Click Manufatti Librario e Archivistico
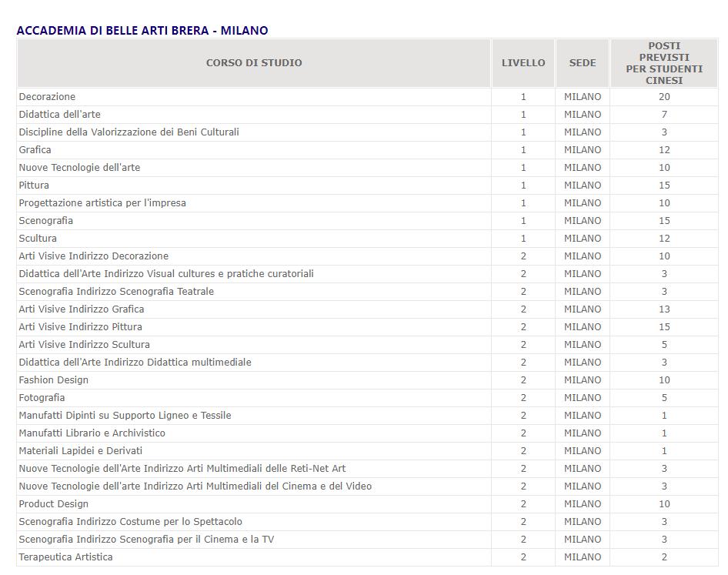728x575 pixels. tap(92, 433)
